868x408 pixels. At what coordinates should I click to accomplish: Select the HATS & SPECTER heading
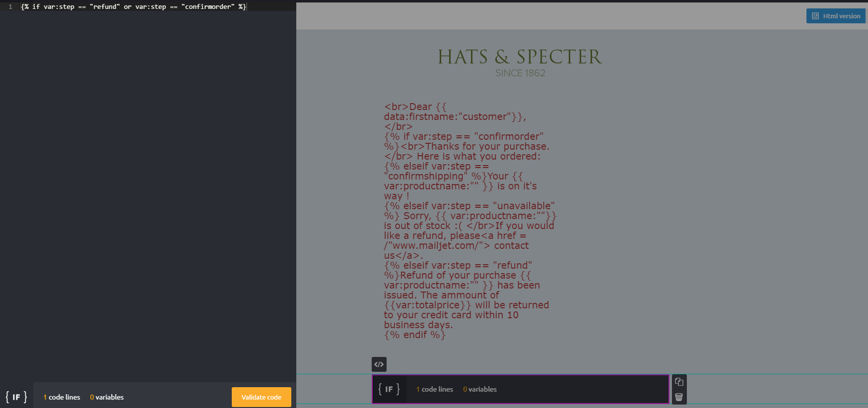(x=520, y=57)
